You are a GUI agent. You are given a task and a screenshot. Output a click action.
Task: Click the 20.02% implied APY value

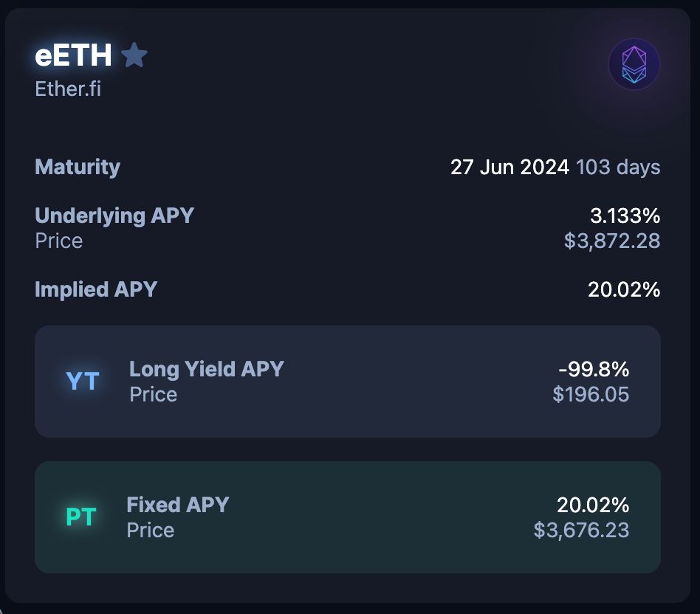624,289
